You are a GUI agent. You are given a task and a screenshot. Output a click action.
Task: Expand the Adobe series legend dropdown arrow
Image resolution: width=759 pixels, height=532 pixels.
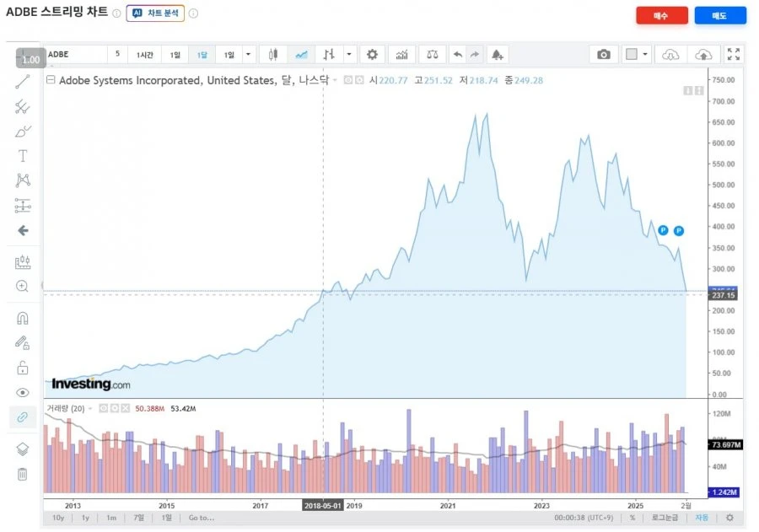coord(335,80)
